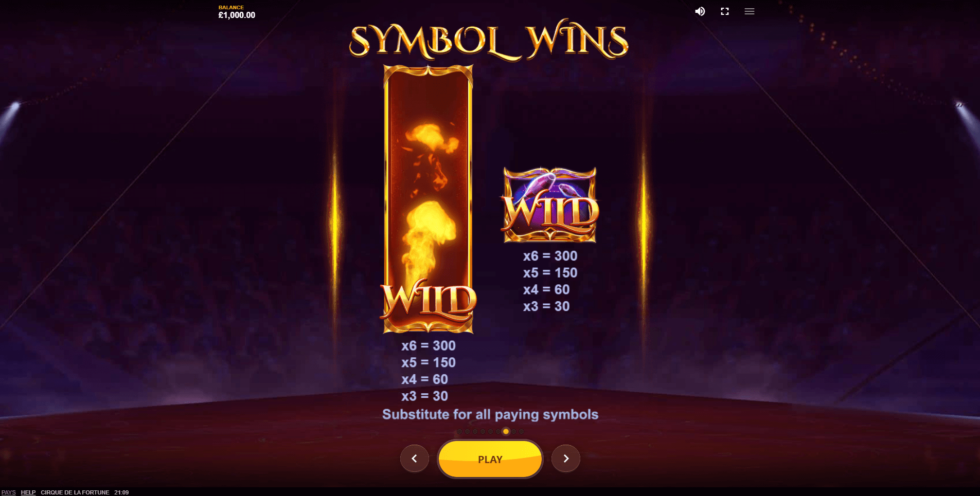Click the Balance £1,000.00 display
Viewport: 980px width, 496px height.
coord(237,12)
